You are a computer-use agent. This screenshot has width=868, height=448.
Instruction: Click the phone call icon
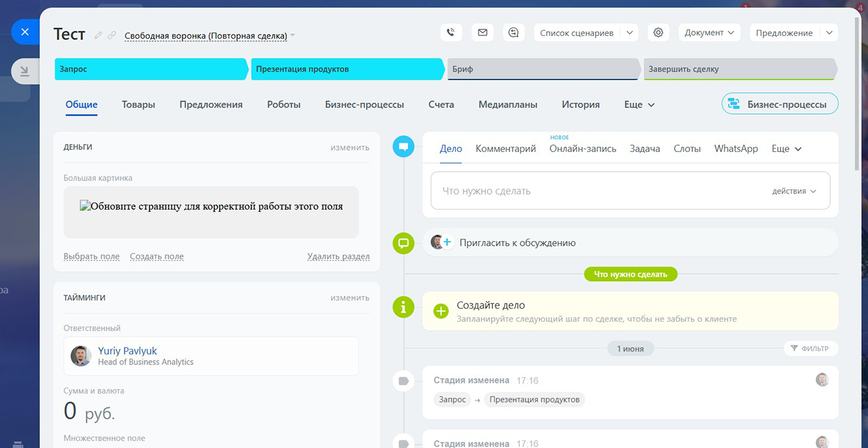(451, 33)
